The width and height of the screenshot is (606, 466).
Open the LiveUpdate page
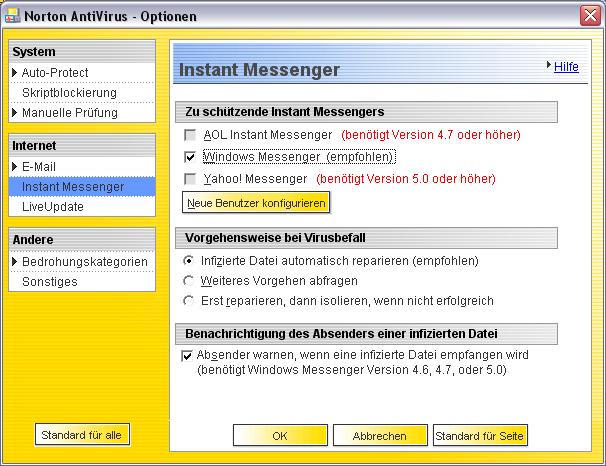(53, 207)
